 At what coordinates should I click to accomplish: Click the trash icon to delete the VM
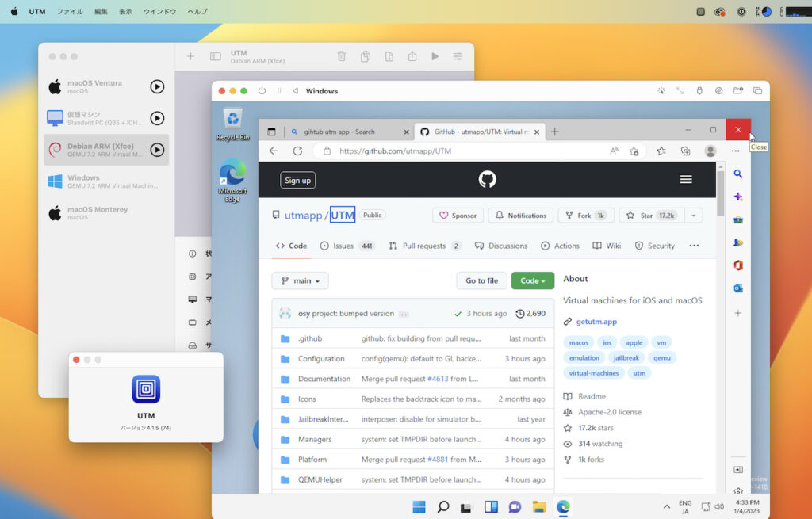pyautogui.click(x=341, y=56)
